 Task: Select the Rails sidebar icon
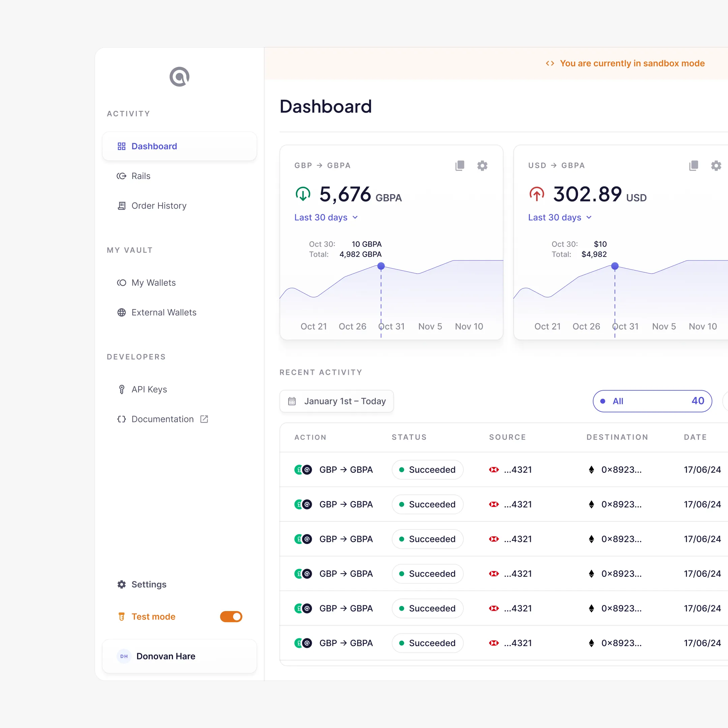121,176
